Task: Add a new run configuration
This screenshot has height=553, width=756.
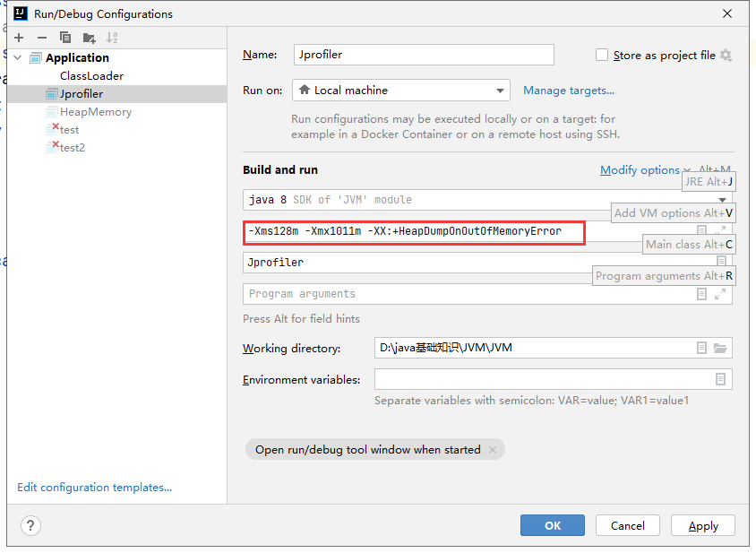Action: pyautogui.click(x=18, y=37)
